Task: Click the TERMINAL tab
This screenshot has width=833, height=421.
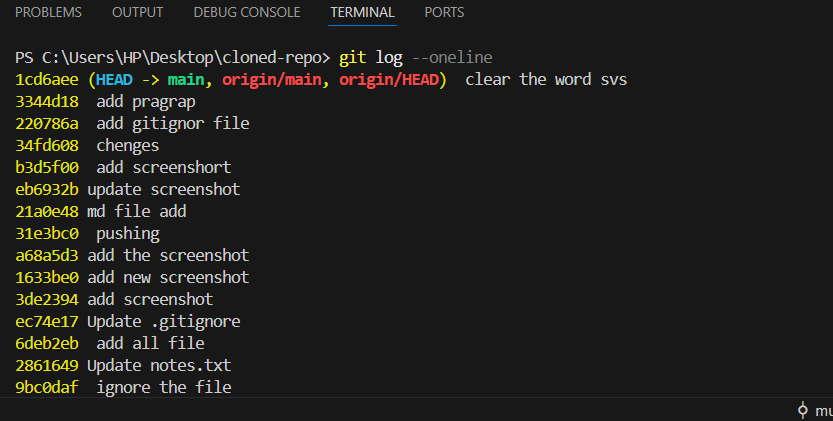Action: (362, 13)
